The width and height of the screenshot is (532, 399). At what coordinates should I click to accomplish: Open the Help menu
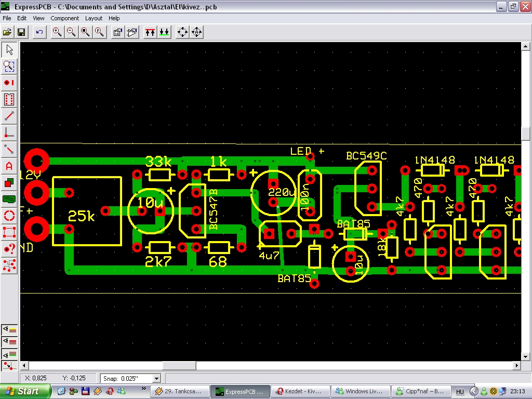click(x=114, y=18)
